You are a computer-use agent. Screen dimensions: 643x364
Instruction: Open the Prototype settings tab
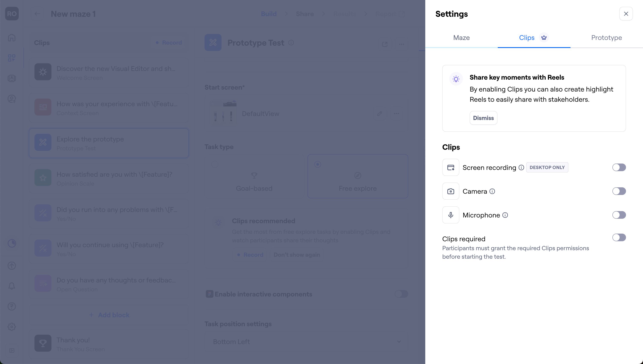click(606, 38)
